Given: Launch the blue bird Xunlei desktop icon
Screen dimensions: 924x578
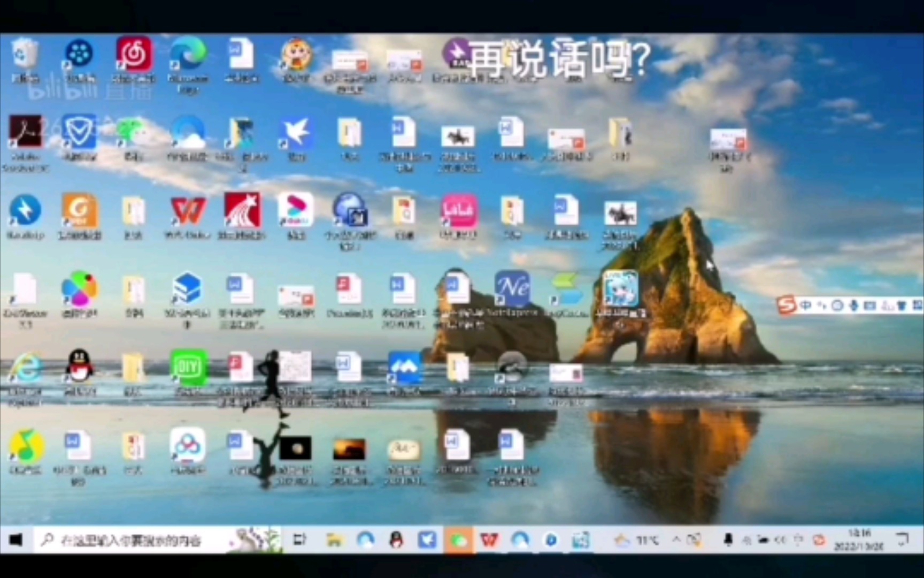Looking at the screenshot, I should click(296, 132).
